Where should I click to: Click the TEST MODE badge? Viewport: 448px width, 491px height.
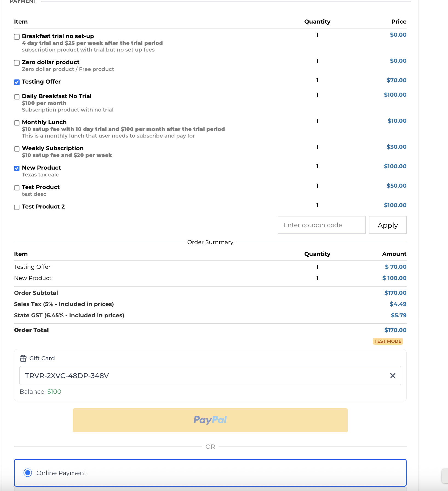pyautogui.click(x=388, y=341)
